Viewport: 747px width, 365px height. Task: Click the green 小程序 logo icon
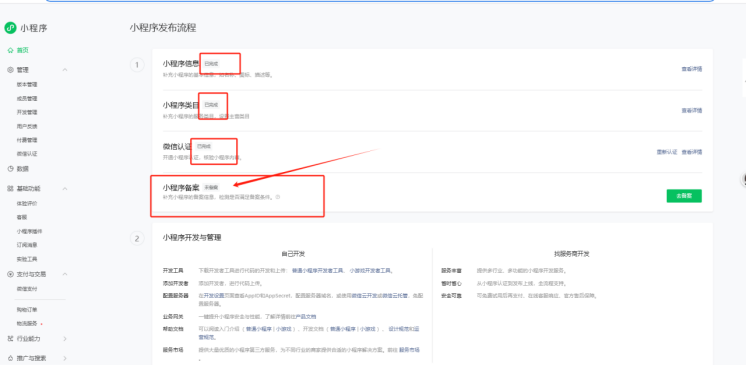point(10,28)
